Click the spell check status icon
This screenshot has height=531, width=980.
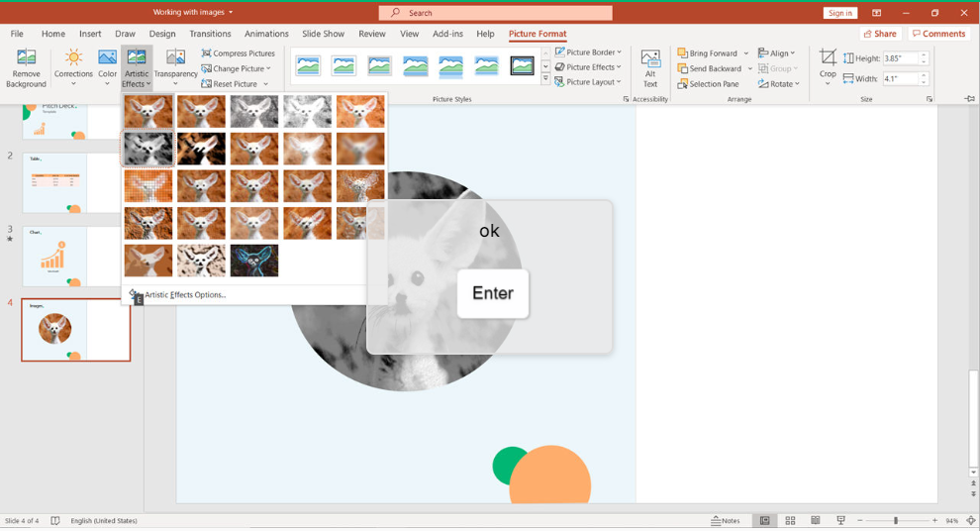click(x=55, y=520)
